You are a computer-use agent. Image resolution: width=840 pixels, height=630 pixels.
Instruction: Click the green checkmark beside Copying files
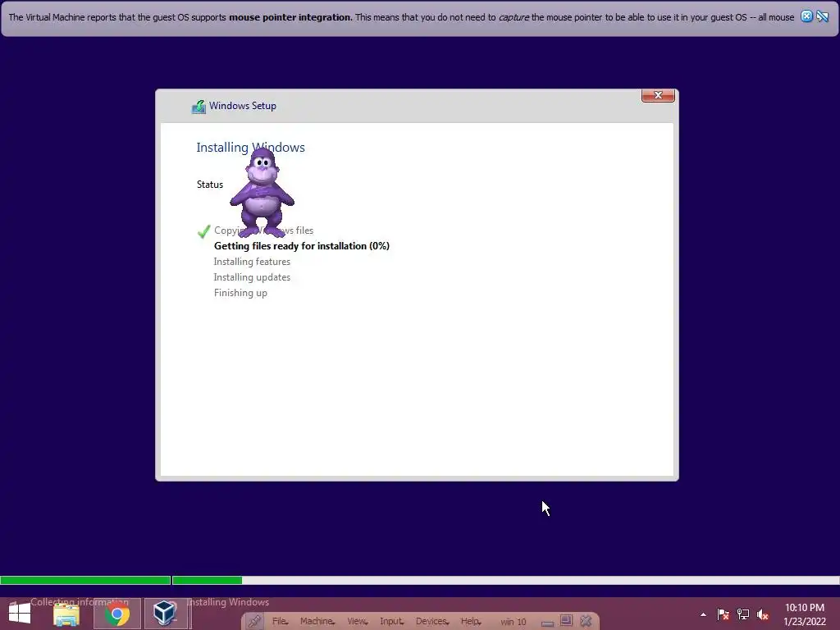tap(203, 231)
